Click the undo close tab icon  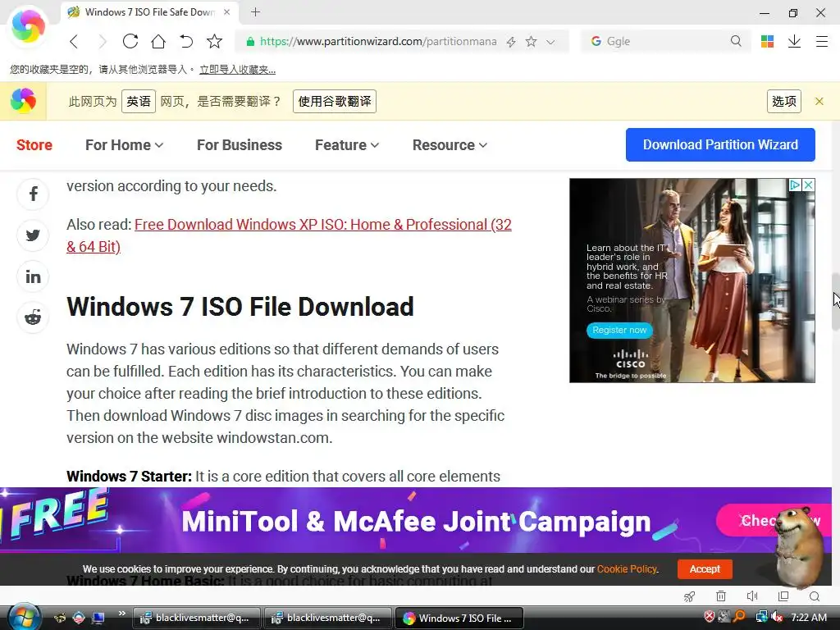pyautogui.click(x=186, y=41)
